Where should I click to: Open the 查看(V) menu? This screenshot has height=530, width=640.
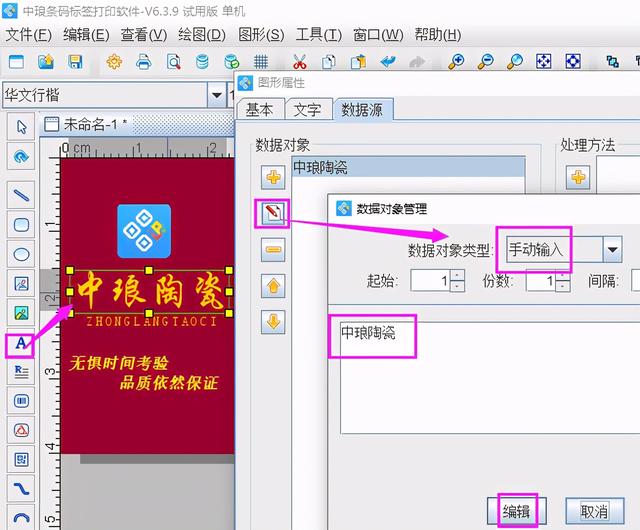(144, 35)
